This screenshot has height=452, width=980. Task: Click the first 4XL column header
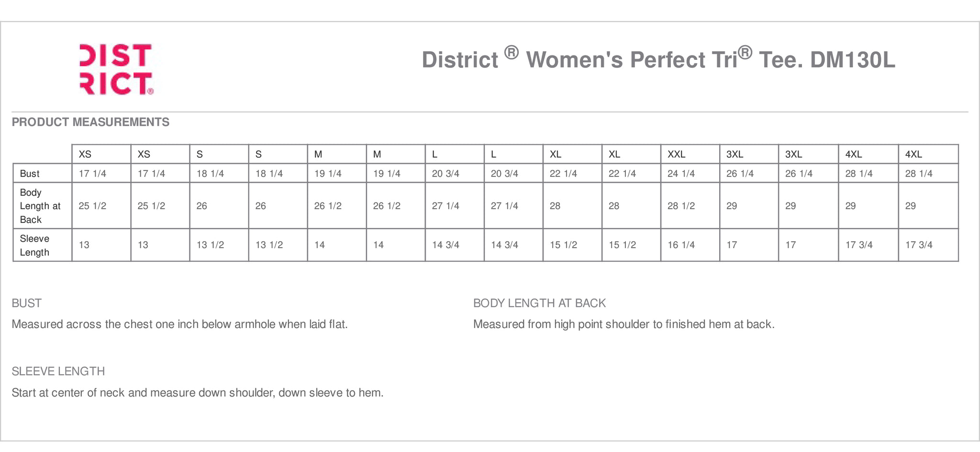coord(854,154)
